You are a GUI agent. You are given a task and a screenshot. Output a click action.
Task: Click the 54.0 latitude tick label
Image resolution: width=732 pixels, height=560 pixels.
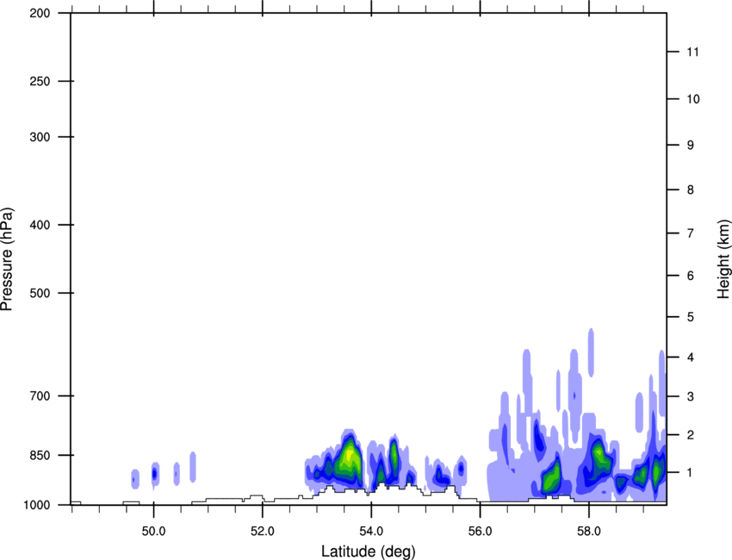click(x=372, y=532)
